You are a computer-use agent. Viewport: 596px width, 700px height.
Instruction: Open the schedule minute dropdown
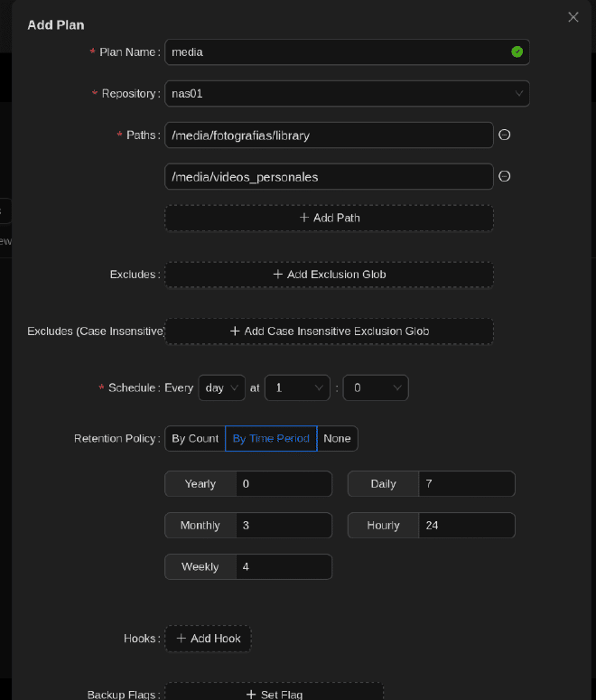tap(375, 388)
